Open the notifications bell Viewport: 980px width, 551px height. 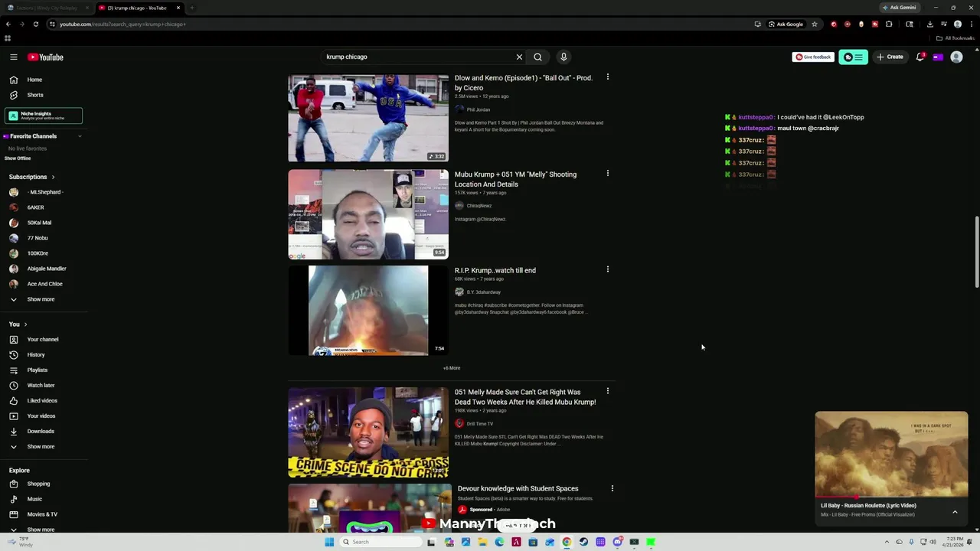coord(920,57)
